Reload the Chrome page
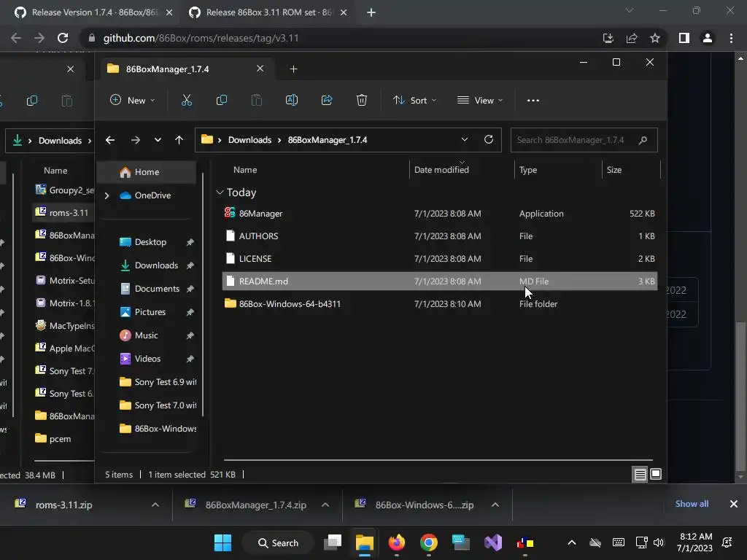Viewport: 747px width, 560px height. (63, 38)
